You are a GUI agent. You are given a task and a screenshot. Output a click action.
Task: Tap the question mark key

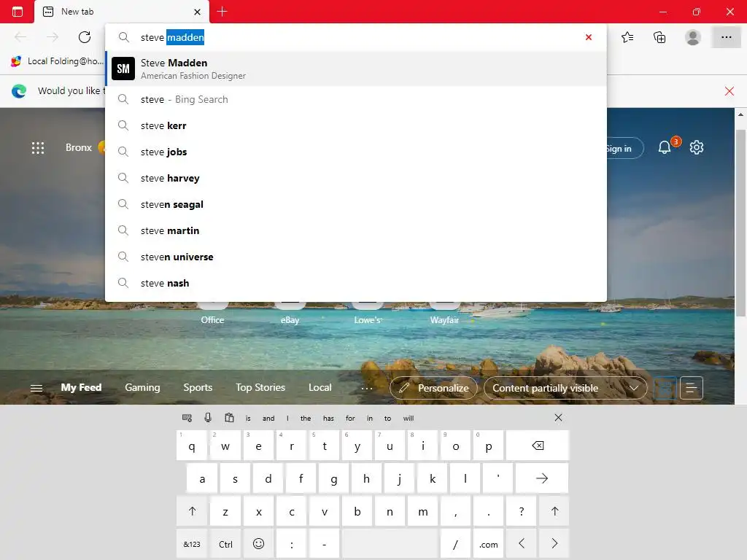click(522, 511)
